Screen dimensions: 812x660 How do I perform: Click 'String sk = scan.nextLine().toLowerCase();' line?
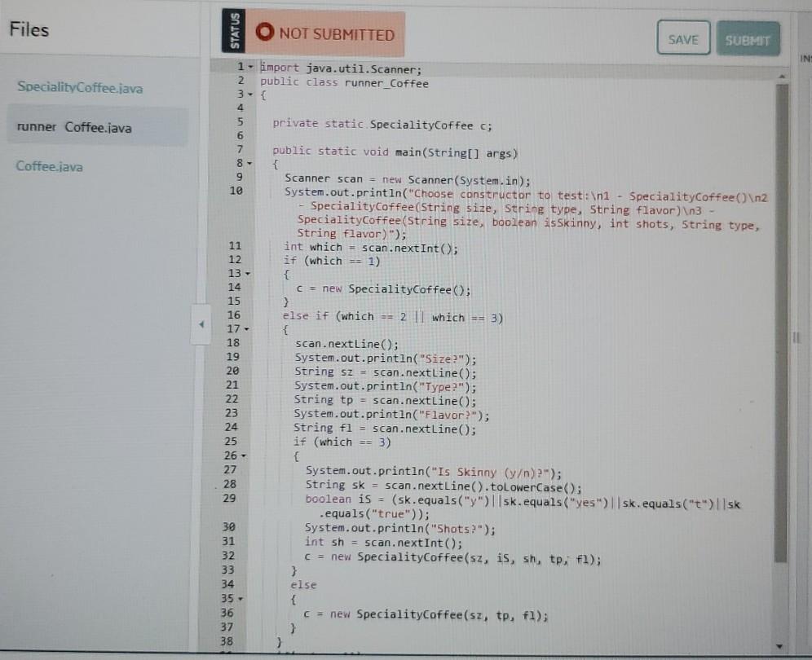point(444,486)
